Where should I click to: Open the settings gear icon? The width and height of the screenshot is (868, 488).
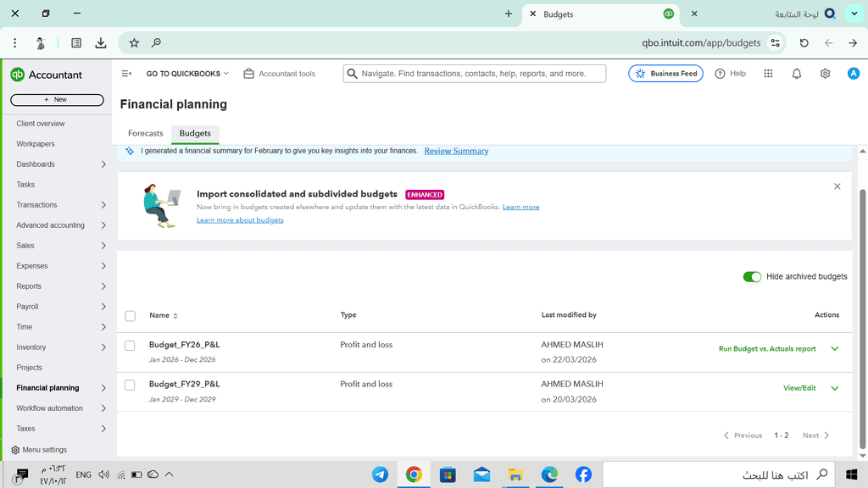[x=825, y=74]
